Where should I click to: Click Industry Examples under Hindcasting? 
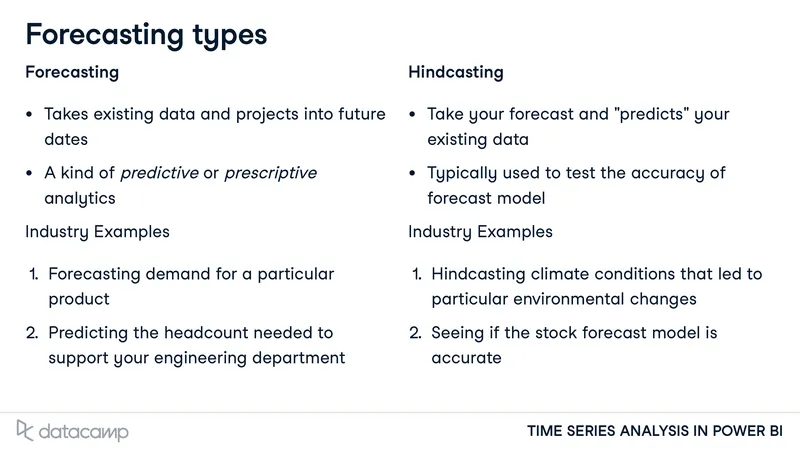coord(480,232)
